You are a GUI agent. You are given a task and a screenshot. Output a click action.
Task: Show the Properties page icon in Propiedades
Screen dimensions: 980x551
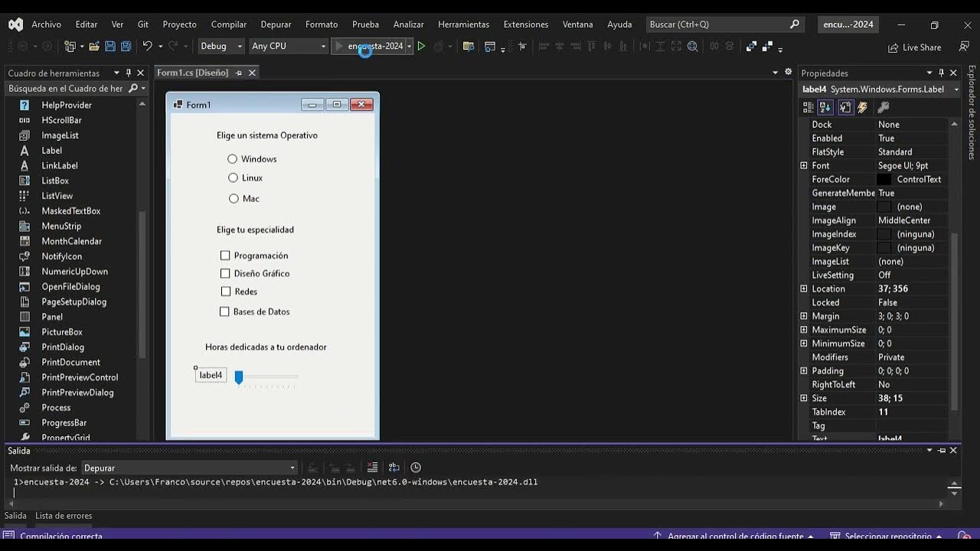pos(845,108)
